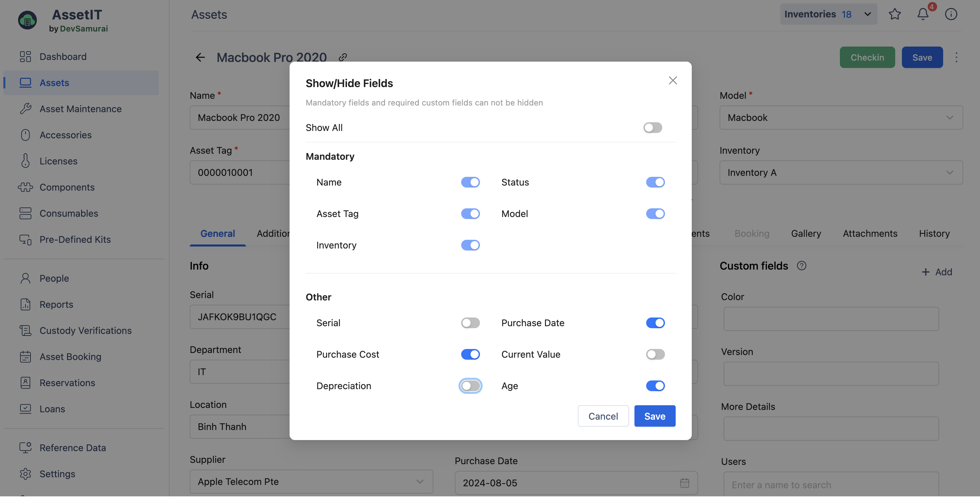
Task: Open the info circle icon
Action: (951, 14)
